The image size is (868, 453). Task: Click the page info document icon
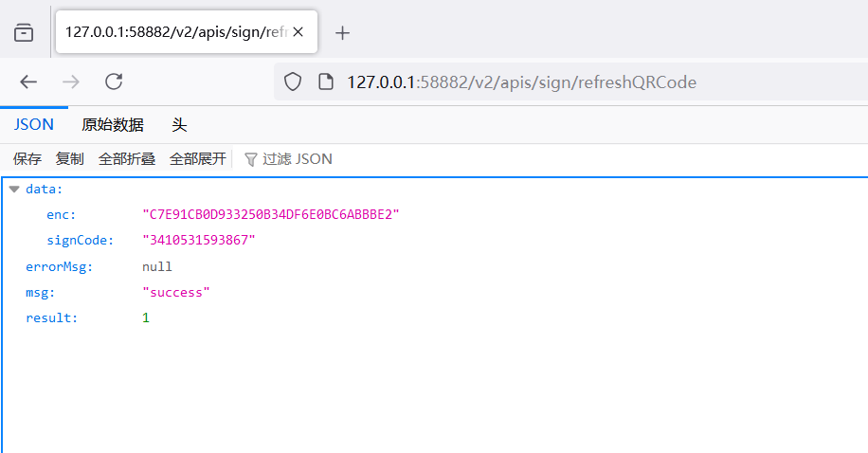click(x=325, y=82)
